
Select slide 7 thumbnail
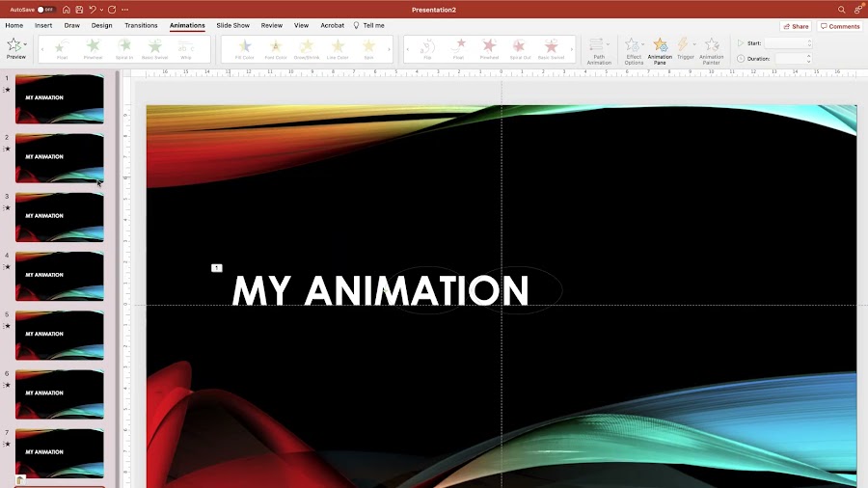(59, 453)
